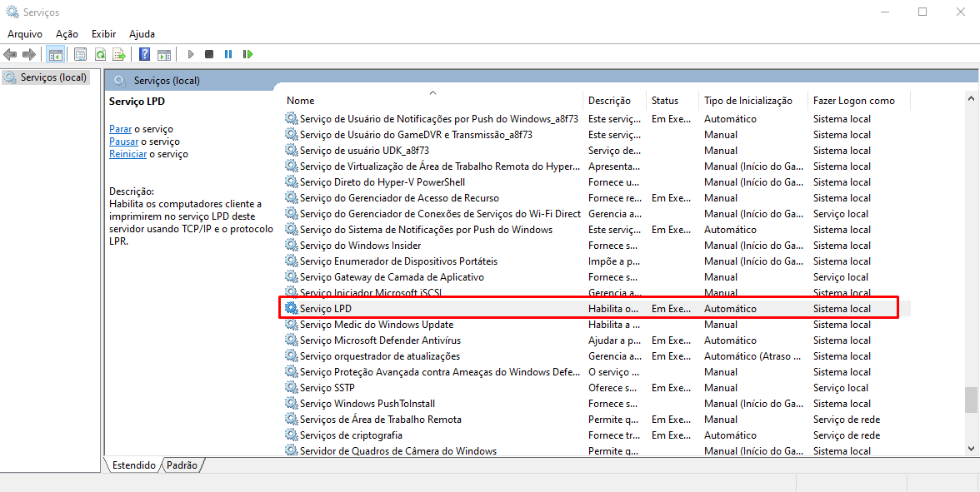
Task: Select Serviços (local) in the left tree
Action: [53, 77]
